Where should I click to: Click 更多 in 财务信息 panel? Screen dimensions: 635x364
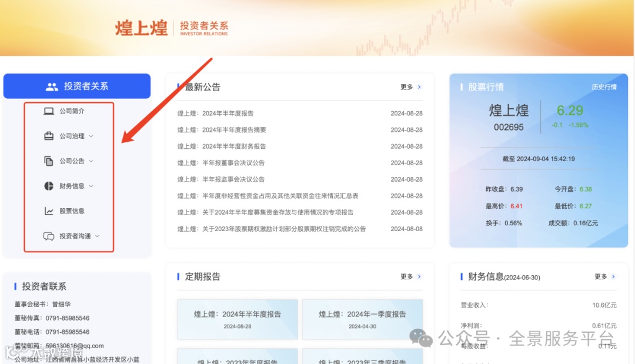[x=600, y=276]
